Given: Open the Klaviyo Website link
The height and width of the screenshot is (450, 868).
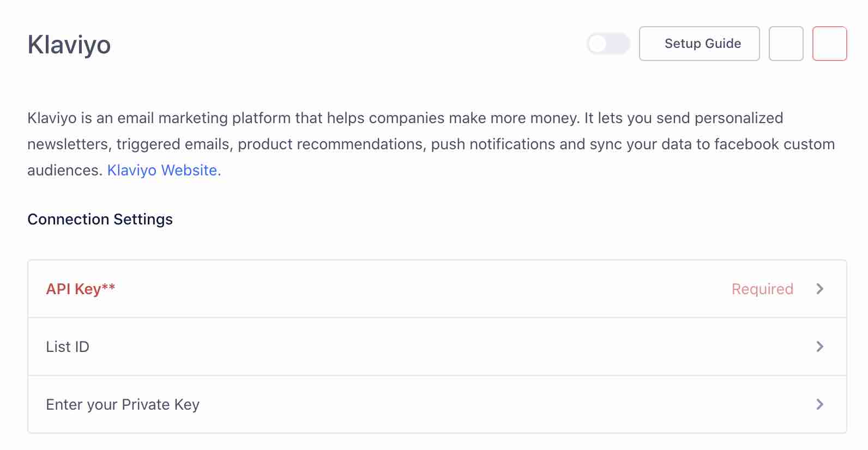Looking at the screenshot, I should pos(162,170).
